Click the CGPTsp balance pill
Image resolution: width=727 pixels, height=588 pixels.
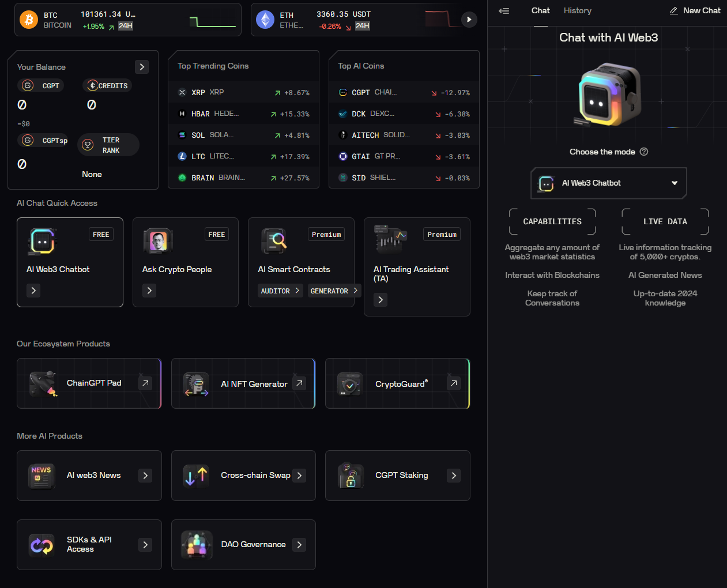coord(44,140)
